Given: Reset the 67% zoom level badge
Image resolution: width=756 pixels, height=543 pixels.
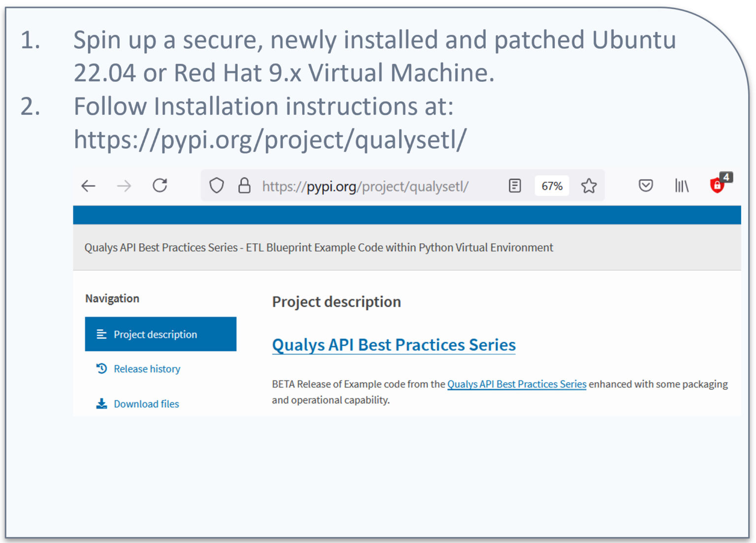Looking at the screenshot, I should [x=552, y=186].
